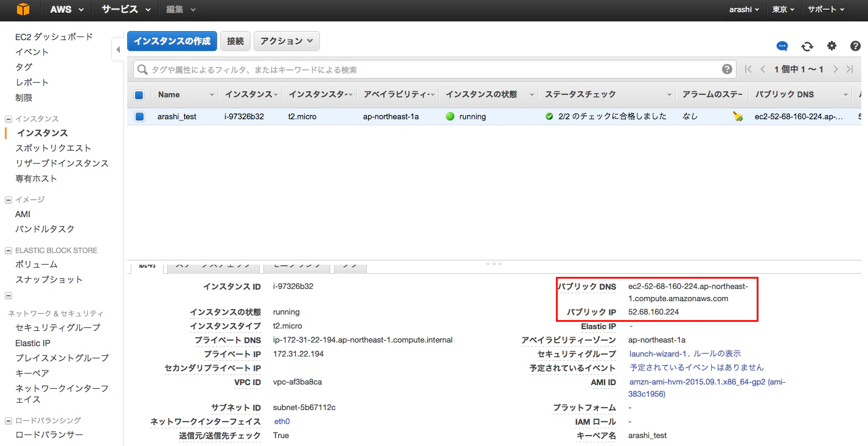Viewport: 868px width, 446px height.
Task: Collapse the left navigation sidebar arrow
Action: coord(117,50)
